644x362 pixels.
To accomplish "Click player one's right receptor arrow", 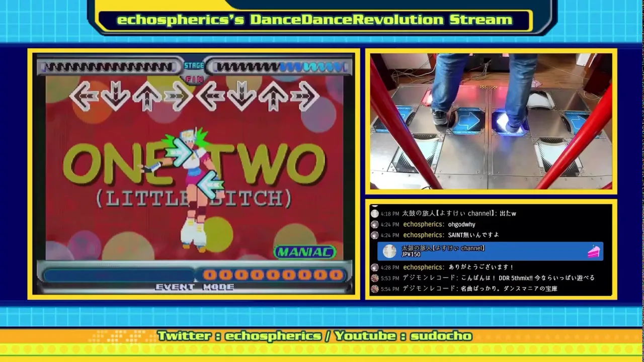I will [x=178, y=96].
